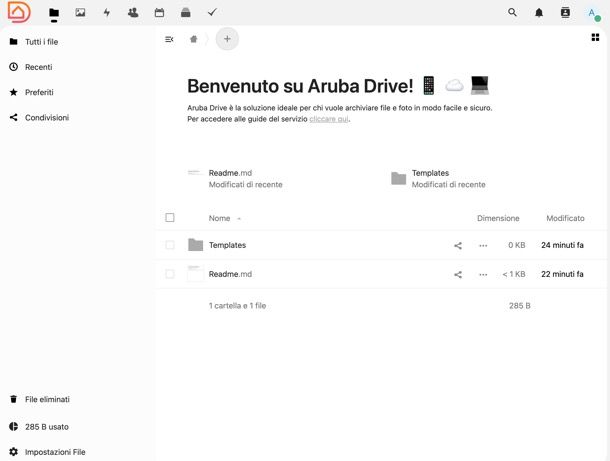This screenshot has height=461, width=610.
Task: Open the Photos app icon
Action: click(80, 13)
